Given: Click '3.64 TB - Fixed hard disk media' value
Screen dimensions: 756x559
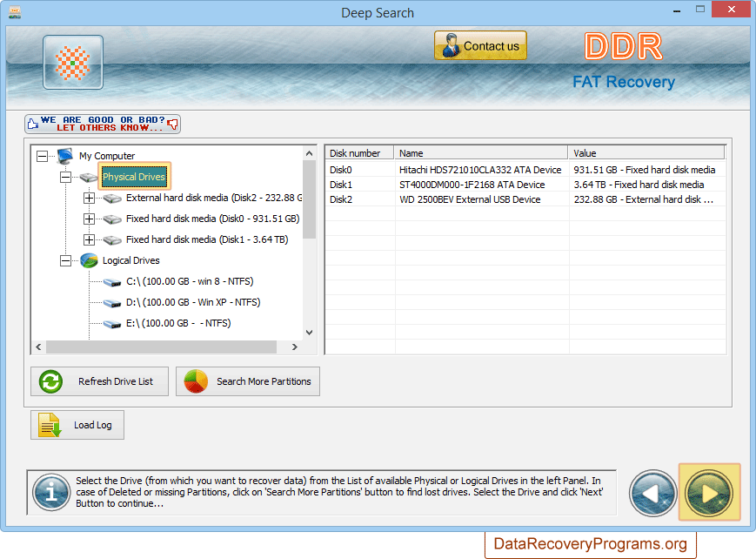Looking at the screenshot, I should [x=639, y=185].
